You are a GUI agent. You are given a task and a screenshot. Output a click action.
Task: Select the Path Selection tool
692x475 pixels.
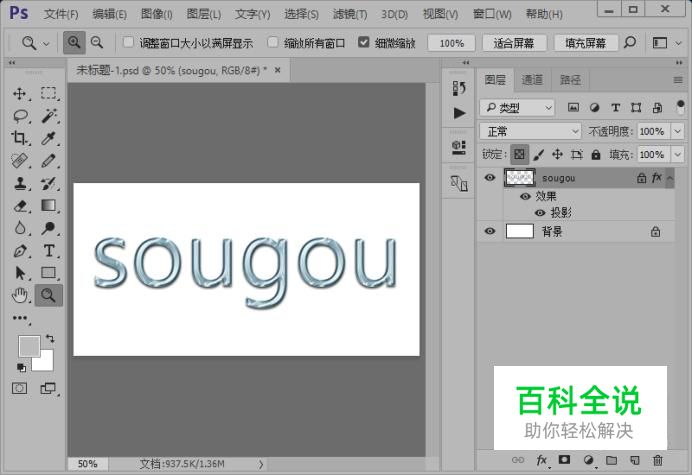coord(19,273)
